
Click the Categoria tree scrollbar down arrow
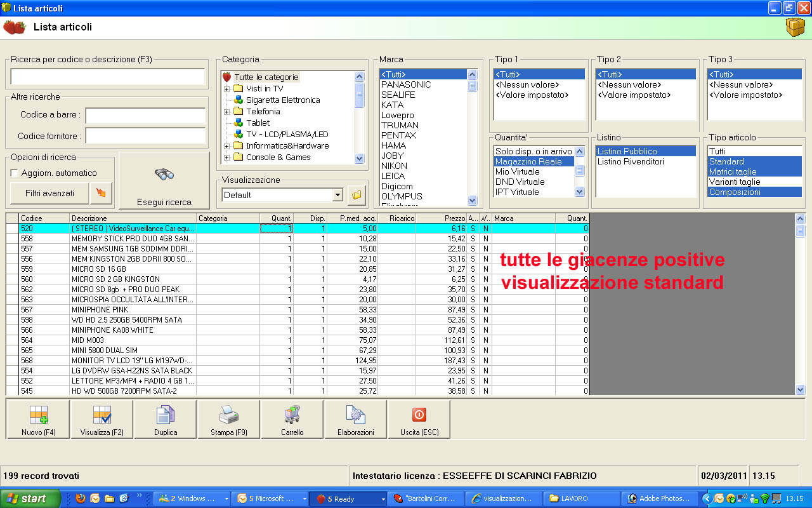coord(360,158)
